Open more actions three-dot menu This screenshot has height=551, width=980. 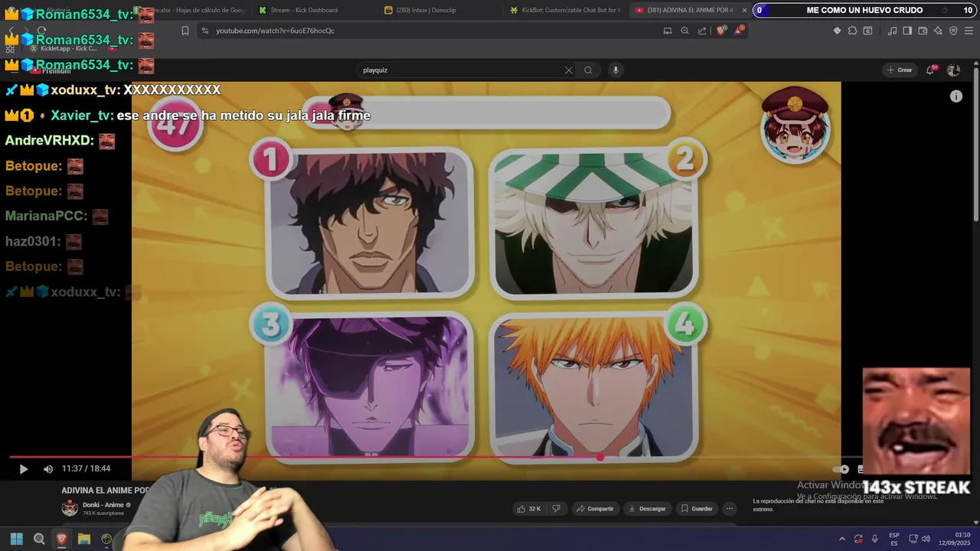click(x=730, y=509)
